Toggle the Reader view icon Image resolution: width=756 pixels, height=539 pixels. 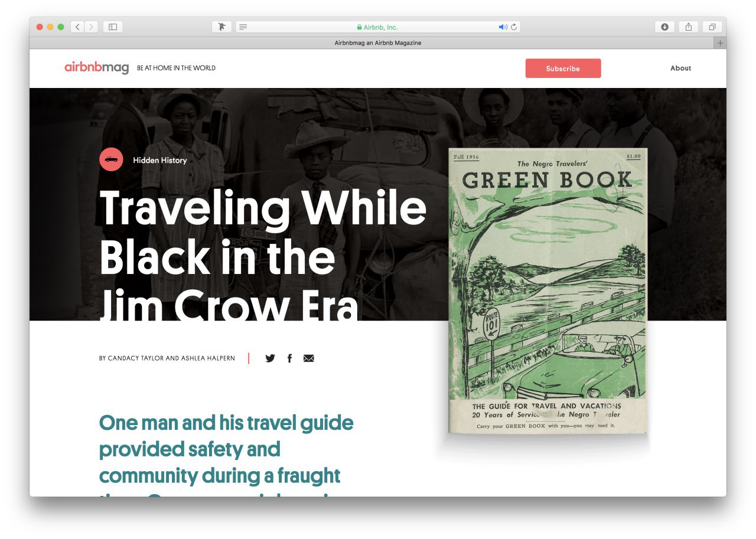point(243,27)
